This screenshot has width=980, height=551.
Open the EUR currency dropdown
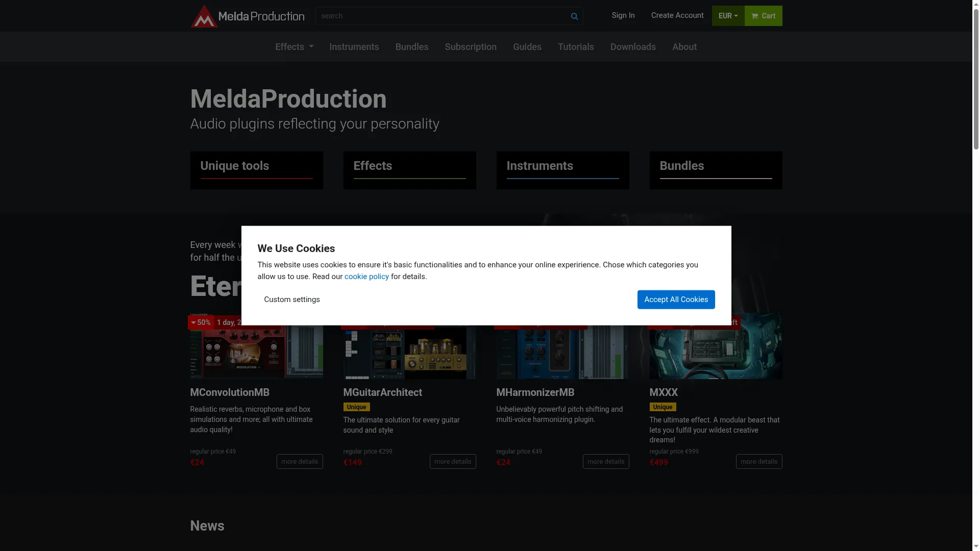tap(728, 16)
